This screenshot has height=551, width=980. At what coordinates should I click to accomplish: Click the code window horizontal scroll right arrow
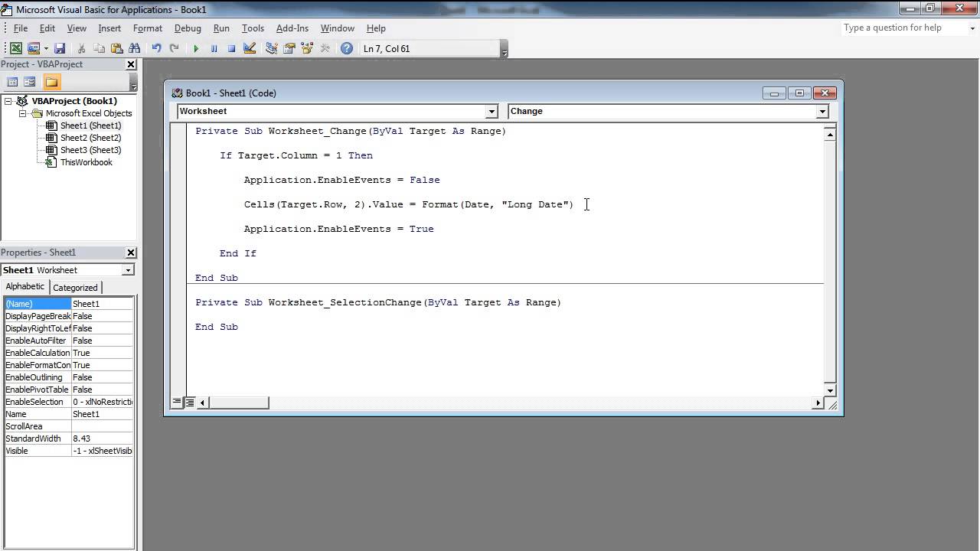(x=818, y=403)
